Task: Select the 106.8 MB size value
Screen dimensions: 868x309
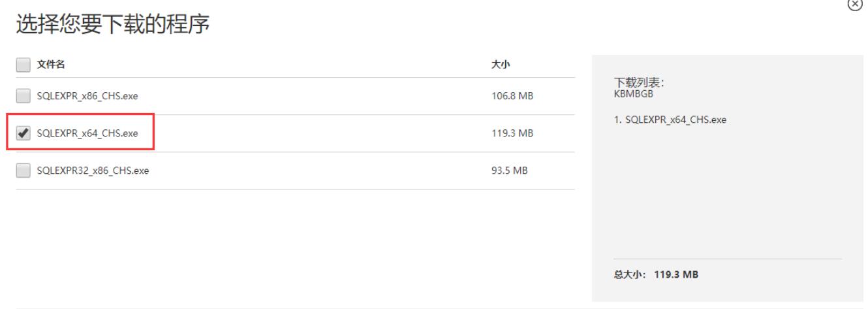Action: pos(512,97)
